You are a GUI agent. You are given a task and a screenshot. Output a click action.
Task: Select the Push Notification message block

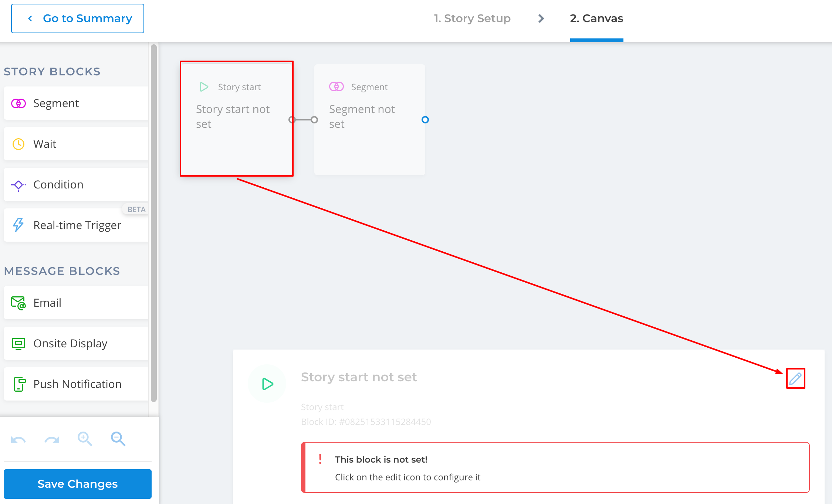click(76, 384)
